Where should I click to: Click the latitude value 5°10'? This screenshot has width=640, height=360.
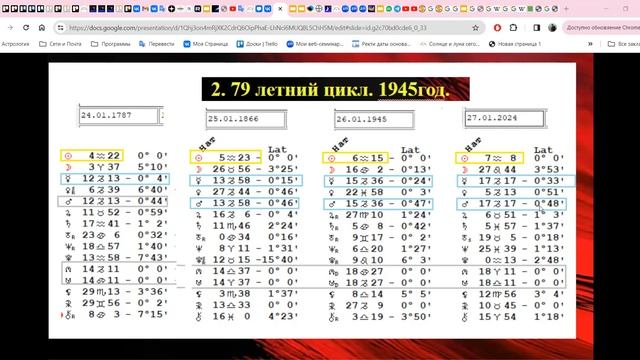[x=153, y=167]
